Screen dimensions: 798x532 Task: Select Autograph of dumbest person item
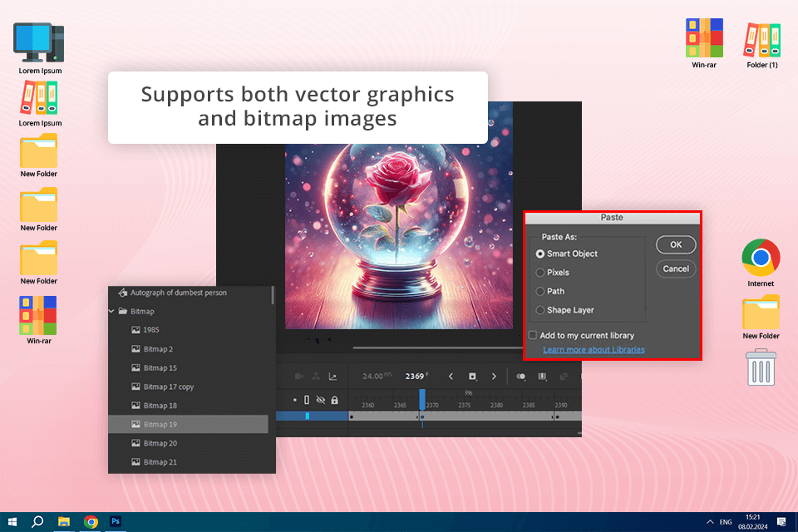click(x=189, y=293)
